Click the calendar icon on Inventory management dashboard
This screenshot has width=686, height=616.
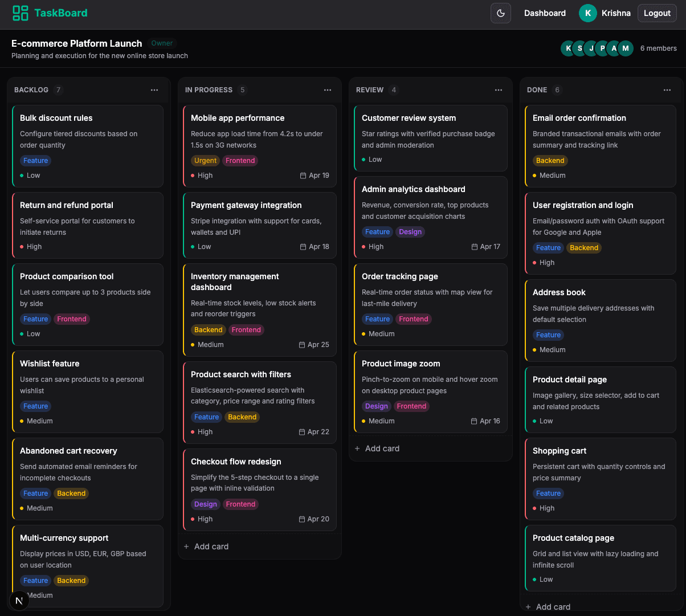(x=303, y=345)
